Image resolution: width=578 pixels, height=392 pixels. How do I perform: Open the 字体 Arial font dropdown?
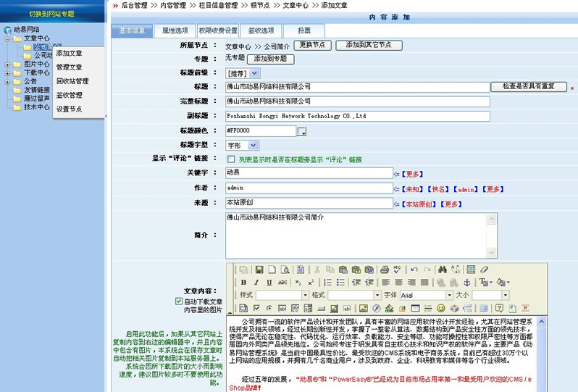click(x=449, y=295)
